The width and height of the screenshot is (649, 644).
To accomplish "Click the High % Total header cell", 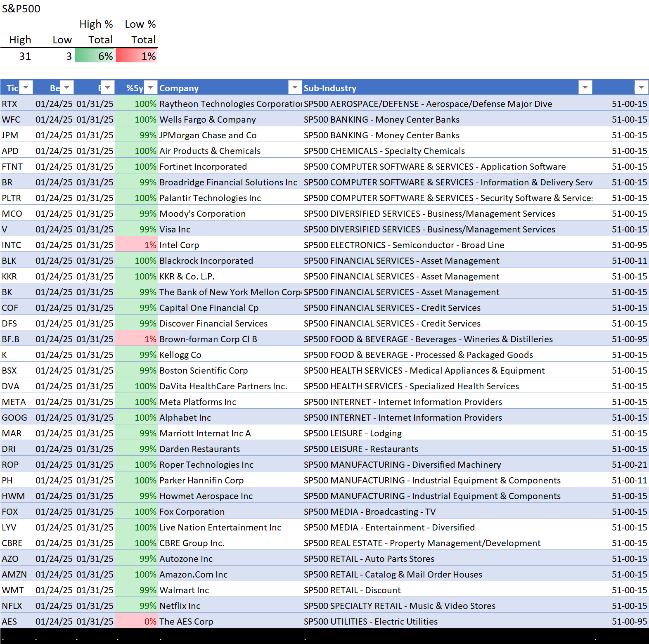I will point(96,32).
